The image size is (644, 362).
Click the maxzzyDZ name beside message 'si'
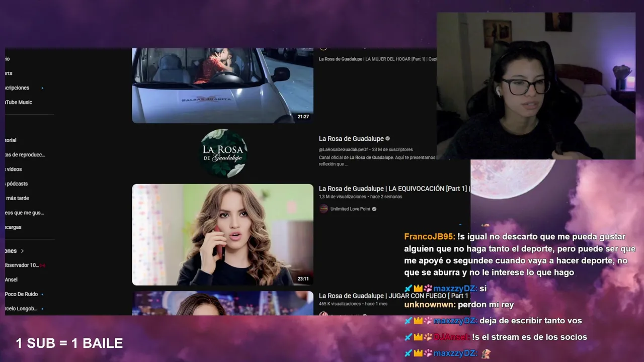455,289
